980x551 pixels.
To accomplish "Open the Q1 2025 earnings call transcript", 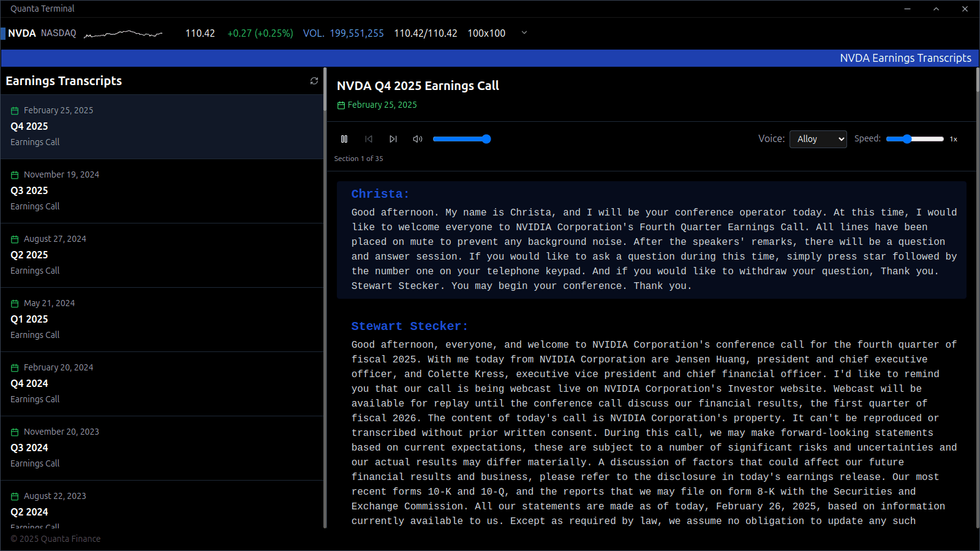I will 162,320.
